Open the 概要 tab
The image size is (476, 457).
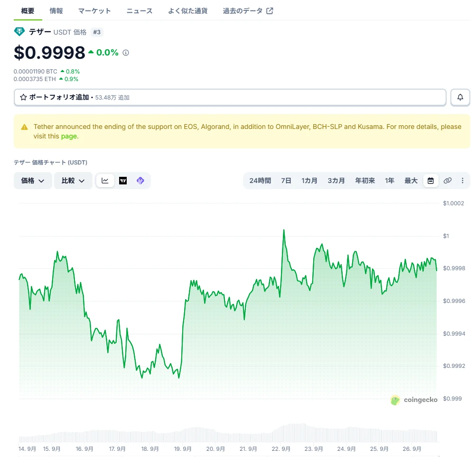(28, 11)
